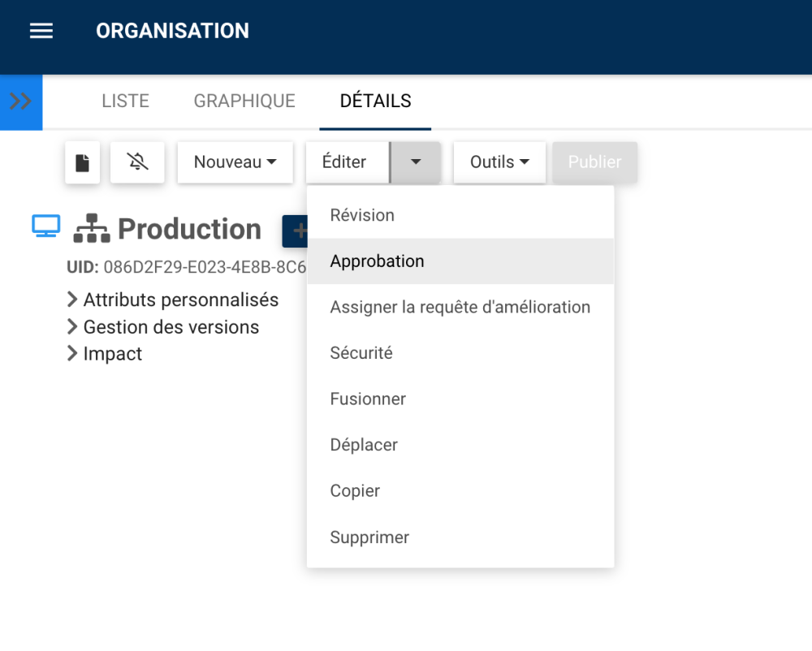
Task: Click the document page icon button
Action: (82, 162)
